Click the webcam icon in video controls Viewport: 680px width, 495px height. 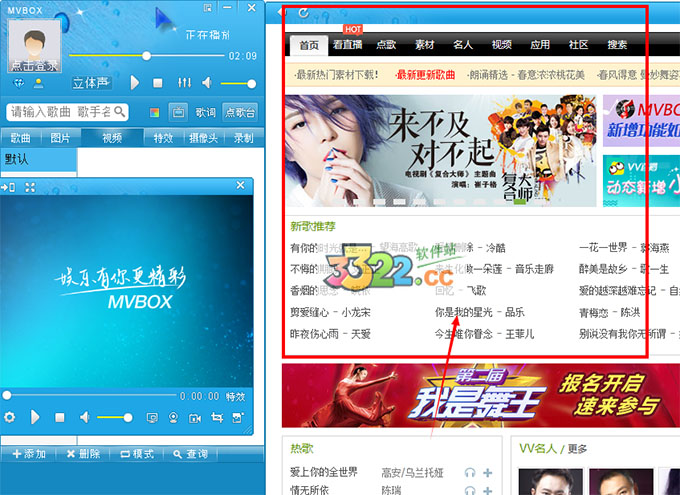click(173, 418)
